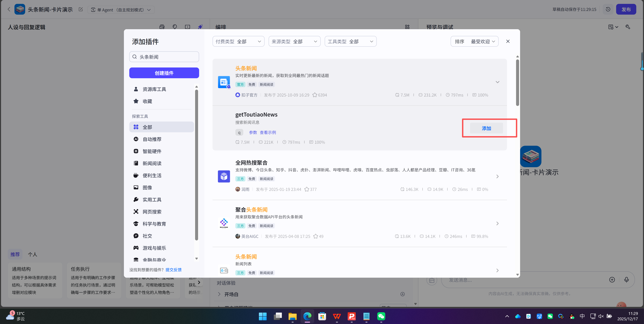
Task: Open the prompt library archive icon
Action: pyautogui.click(x=162, y=27)
